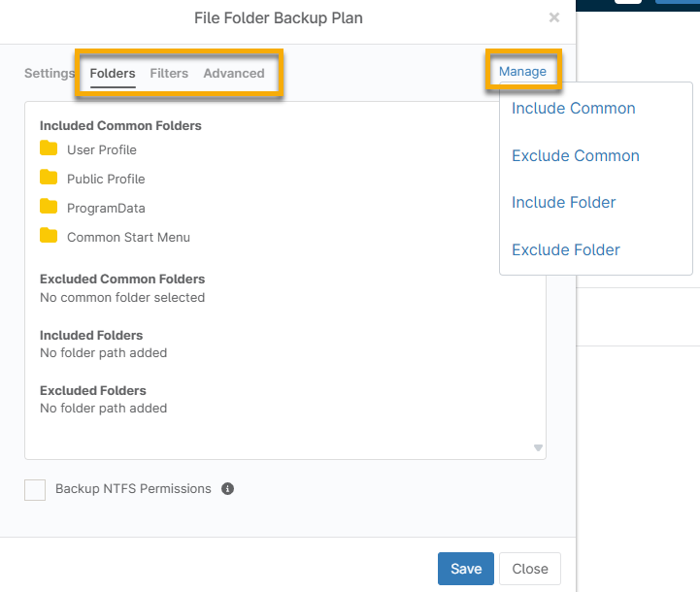Open the Manage dropdown menu
The width and height of the screenshot is (700, 592).
522,72
